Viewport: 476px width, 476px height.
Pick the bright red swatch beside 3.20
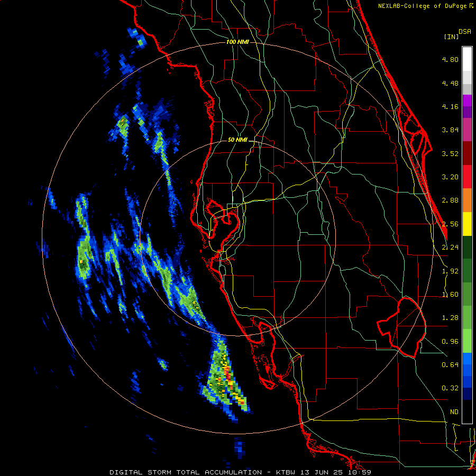(x=467, y=177)
